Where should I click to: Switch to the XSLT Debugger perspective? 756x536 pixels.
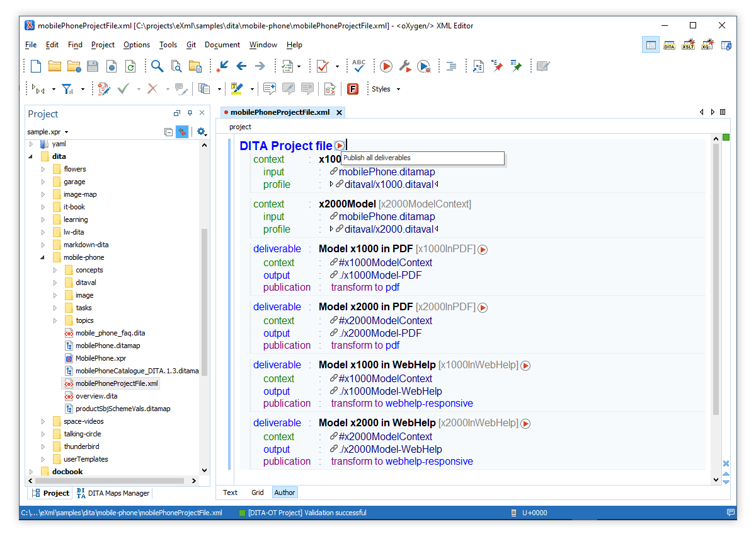click(688, 45)
